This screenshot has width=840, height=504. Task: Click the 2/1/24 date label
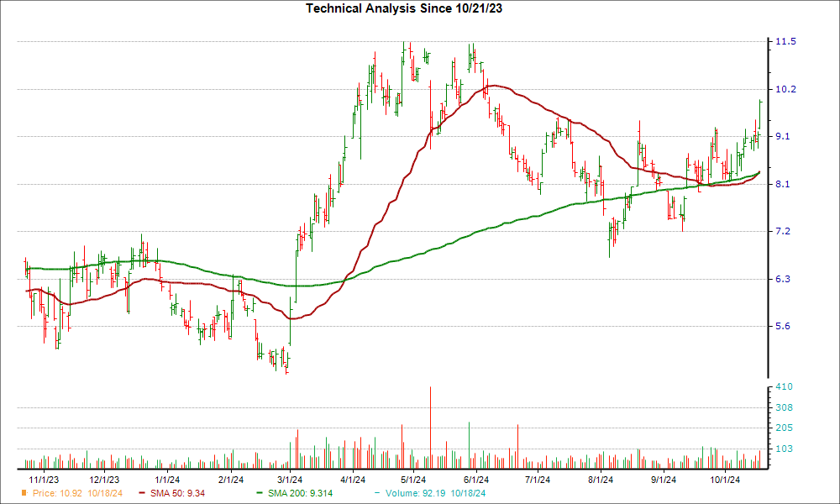[x=230, y=480]
